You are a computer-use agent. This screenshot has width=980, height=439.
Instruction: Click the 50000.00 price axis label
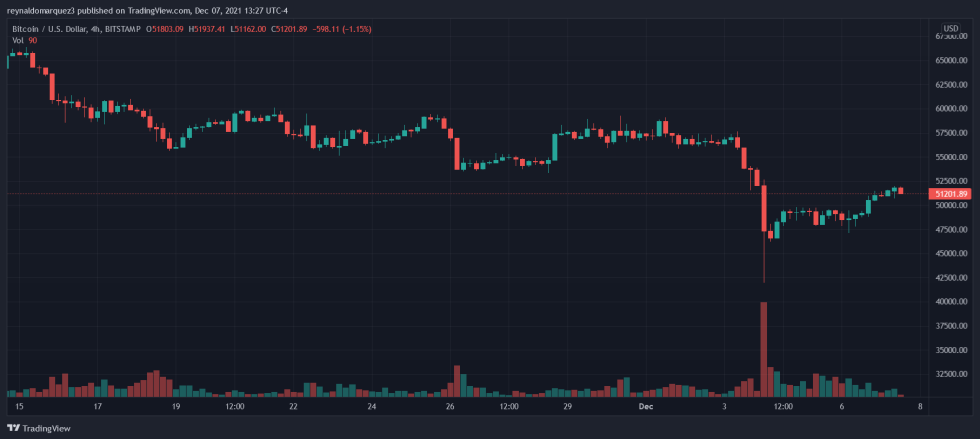pos(951,206)
